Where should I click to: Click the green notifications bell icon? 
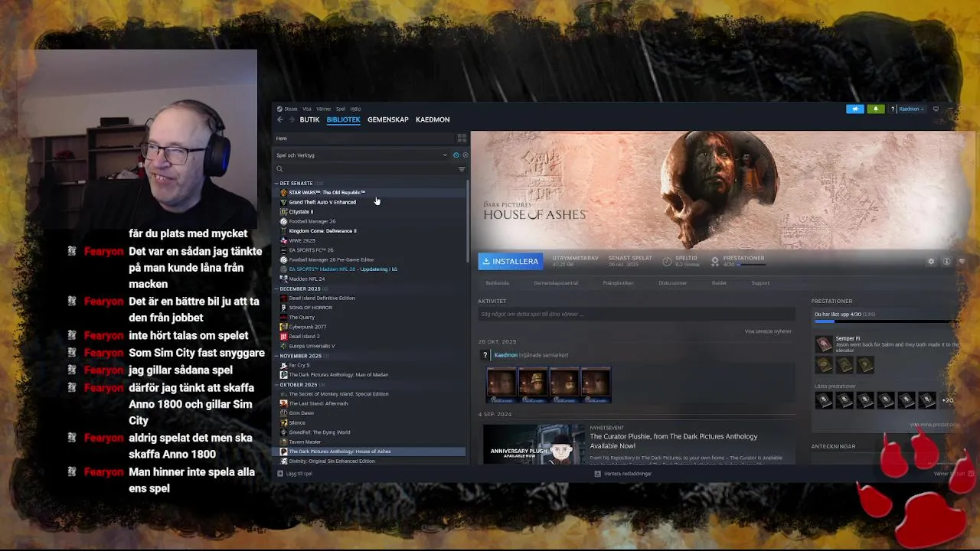pyautogui.click(x=875, y=109)
